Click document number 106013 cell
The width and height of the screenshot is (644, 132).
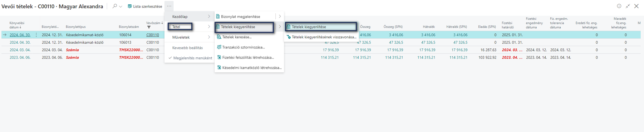[125, 42]
